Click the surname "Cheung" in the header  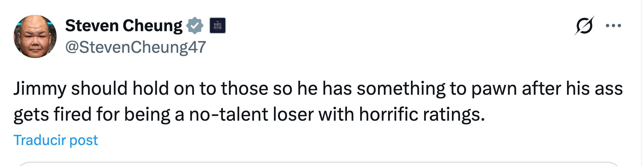coord(153,26)
